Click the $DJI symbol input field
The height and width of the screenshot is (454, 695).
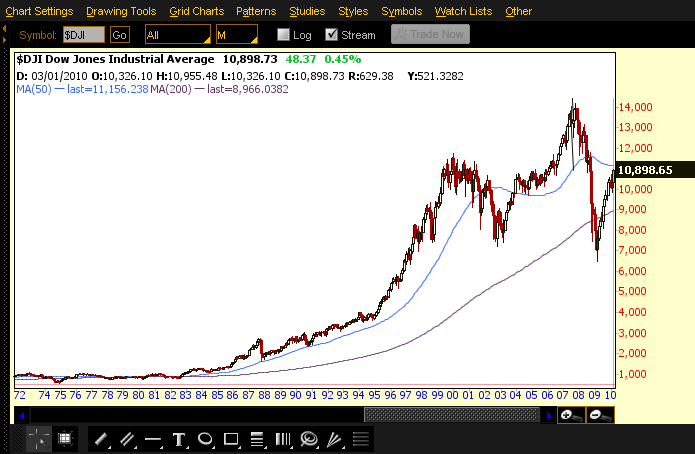click(84, 35)
